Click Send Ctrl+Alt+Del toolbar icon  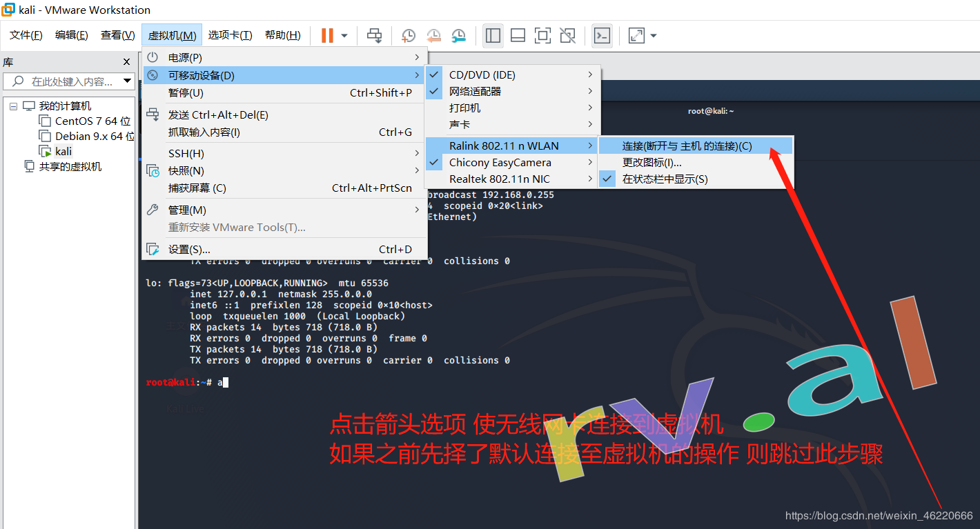coord(374,35)
